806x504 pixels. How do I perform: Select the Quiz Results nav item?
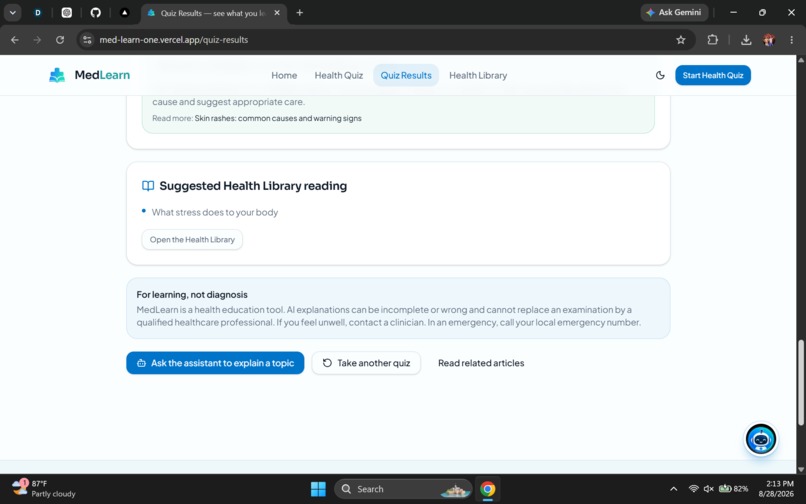click(406, 75)
